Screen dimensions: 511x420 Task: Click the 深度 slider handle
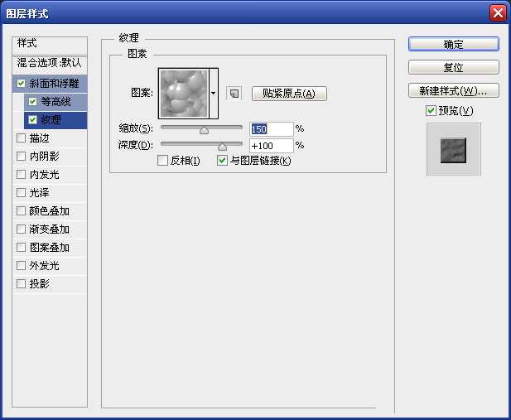222,146
